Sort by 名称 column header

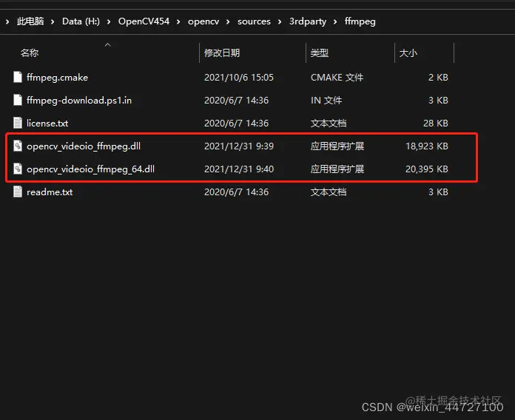(30, 52)
